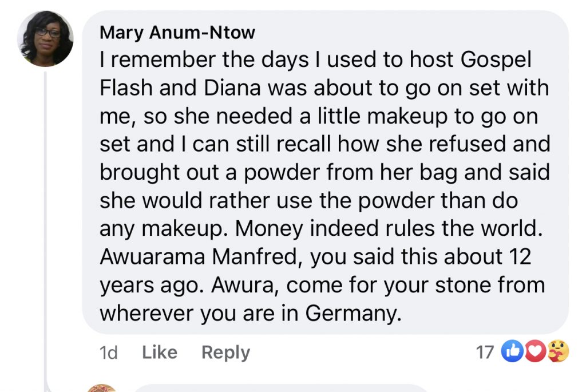The width and height of the screenshot is (586, 392).
Task: Click the vertical reply thread line
Action: pyautogui.click(x=45, y=229)
